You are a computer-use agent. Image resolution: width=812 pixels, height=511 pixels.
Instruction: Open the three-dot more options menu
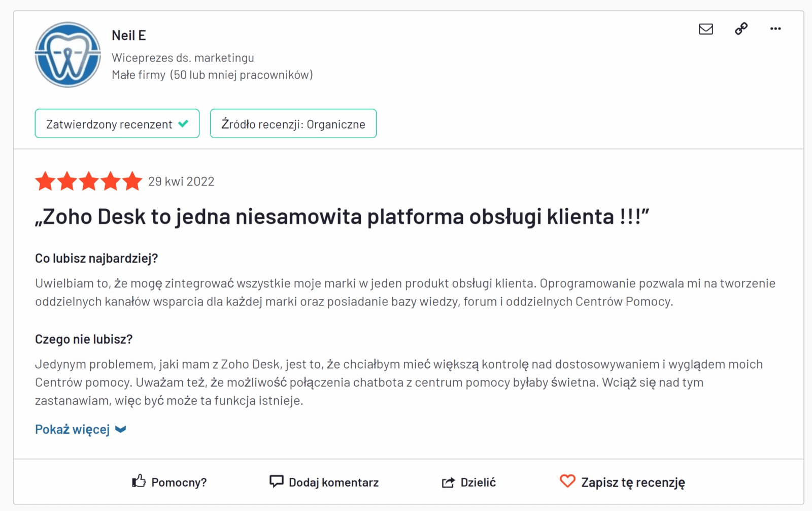(x=775, y=29)
